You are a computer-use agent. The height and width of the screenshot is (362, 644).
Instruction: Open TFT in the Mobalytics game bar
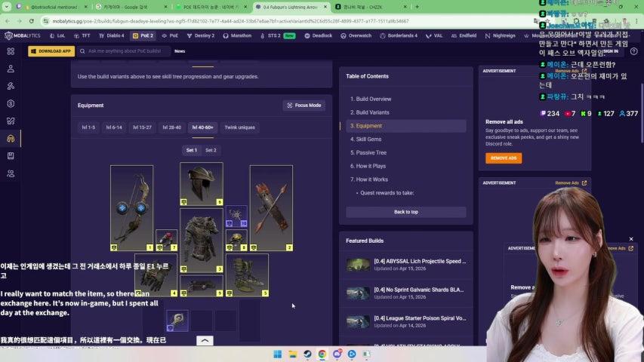click(82, 35)
